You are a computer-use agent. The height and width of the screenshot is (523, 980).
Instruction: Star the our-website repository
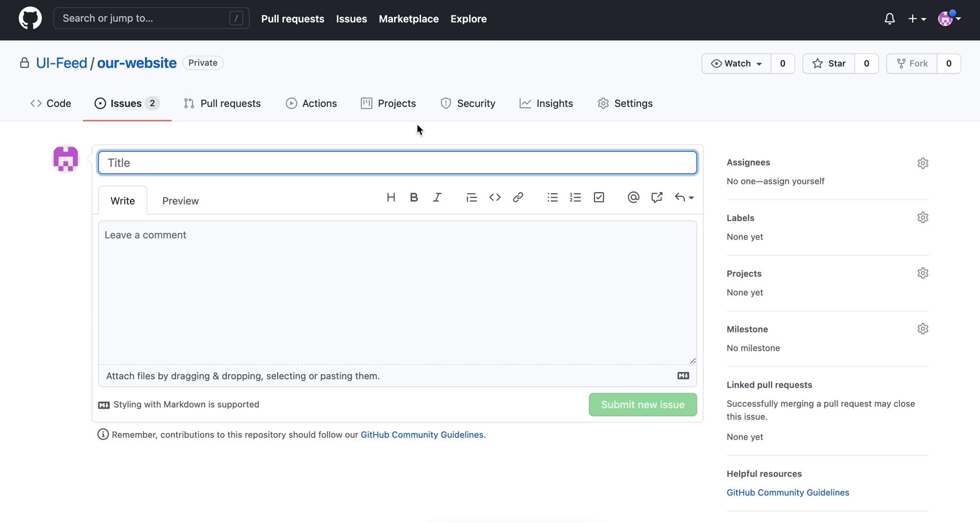[829, 63]
